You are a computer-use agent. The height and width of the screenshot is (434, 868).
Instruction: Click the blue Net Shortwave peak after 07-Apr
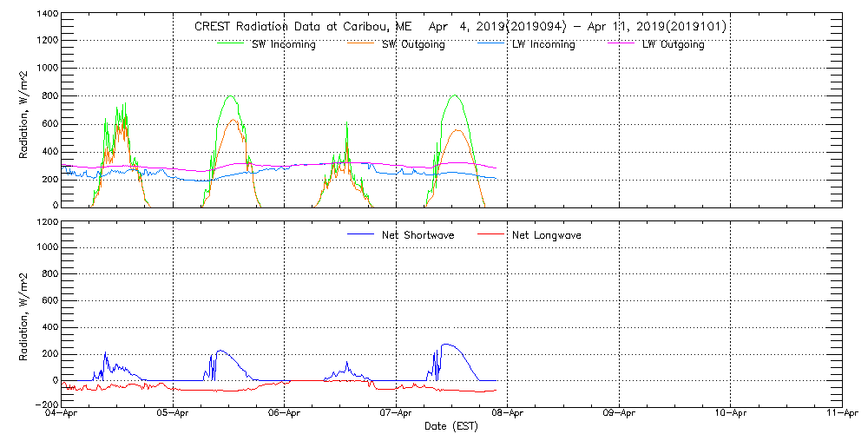[449, 345]
